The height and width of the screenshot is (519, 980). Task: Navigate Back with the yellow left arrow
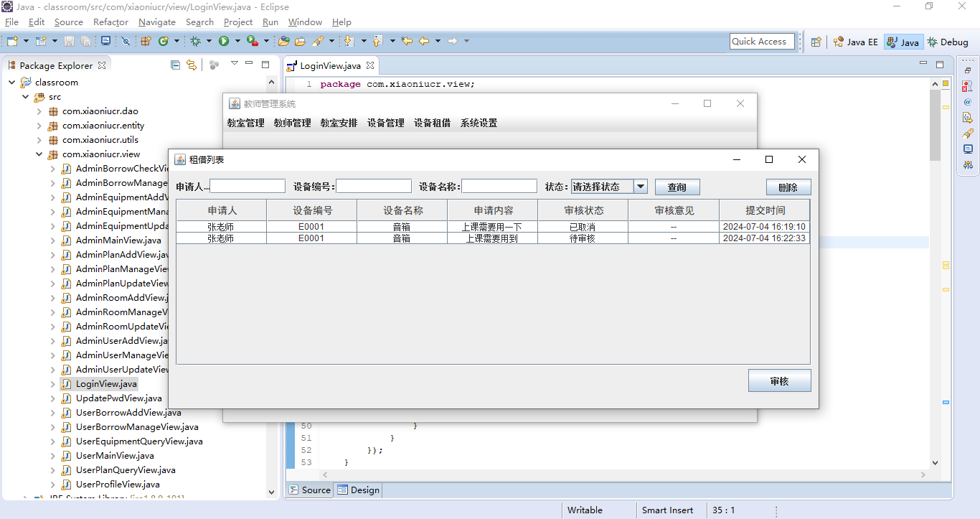tap(424, 42)
